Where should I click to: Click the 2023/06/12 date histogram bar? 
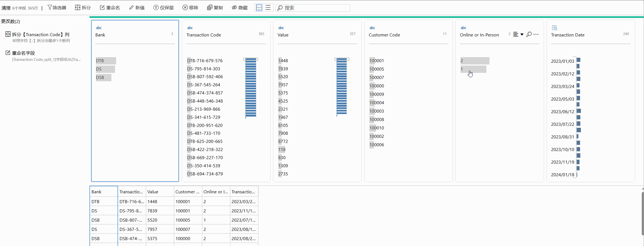[x=579, y=111]
